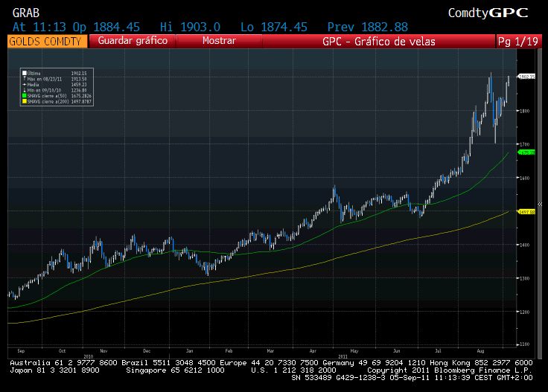Click the Jul label on the time axis
This screenshot has height=392, width=548.
click(438, 351)
